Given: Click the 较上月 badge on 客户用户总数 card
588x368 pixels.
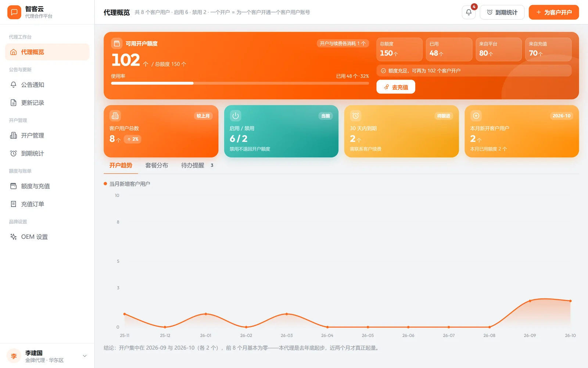Looking at the screenshot, I should 203,116.
